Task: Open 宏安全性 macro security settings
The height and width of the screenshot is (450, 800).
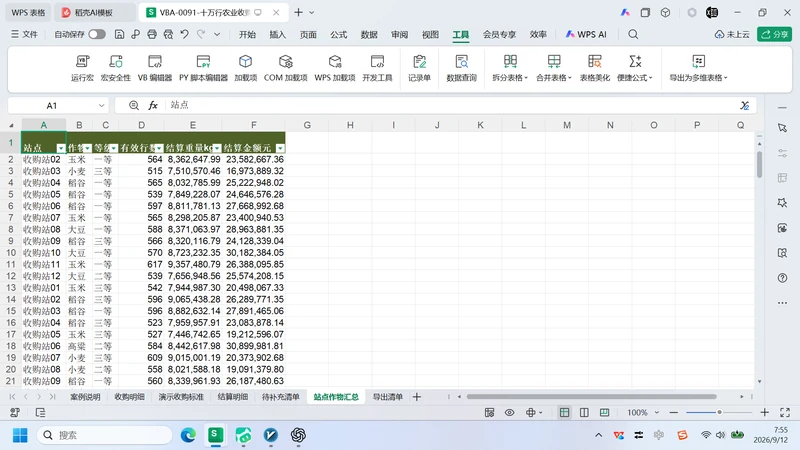Action: [116, 68]
